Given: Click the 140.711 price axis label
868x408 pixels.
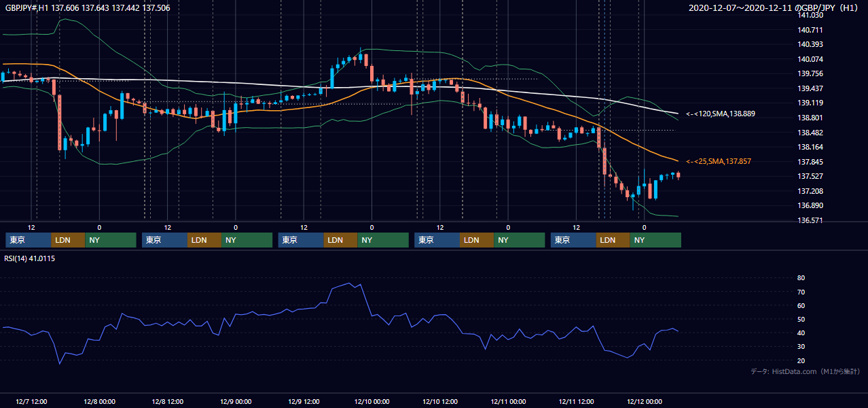Looking at the screenshot, I should pos(810,30).
